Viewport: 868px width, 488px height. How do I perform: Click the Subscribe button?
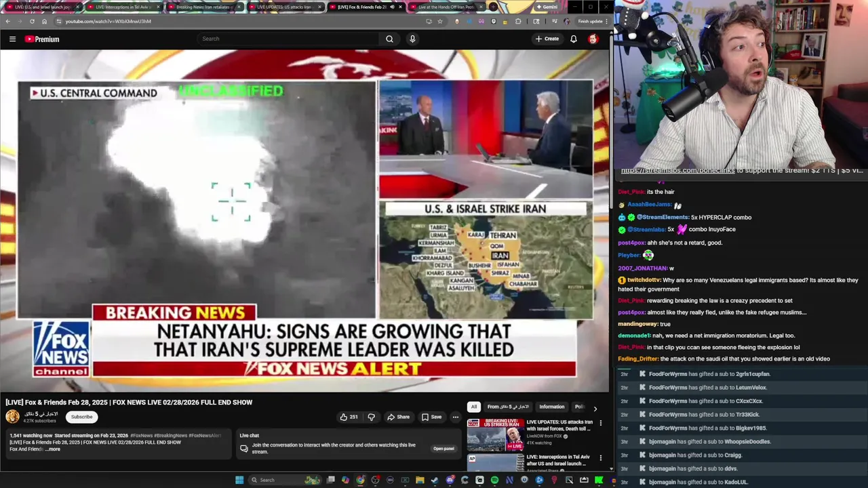(81, 417)
